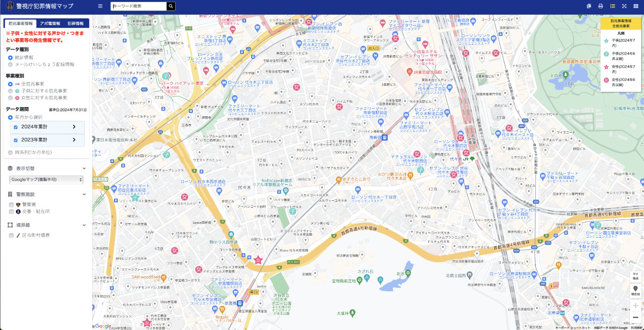This screenshot has height=330, width=644.
Task: Click the 警視庁犯罪情報マップ title
Action: (45, 6)
